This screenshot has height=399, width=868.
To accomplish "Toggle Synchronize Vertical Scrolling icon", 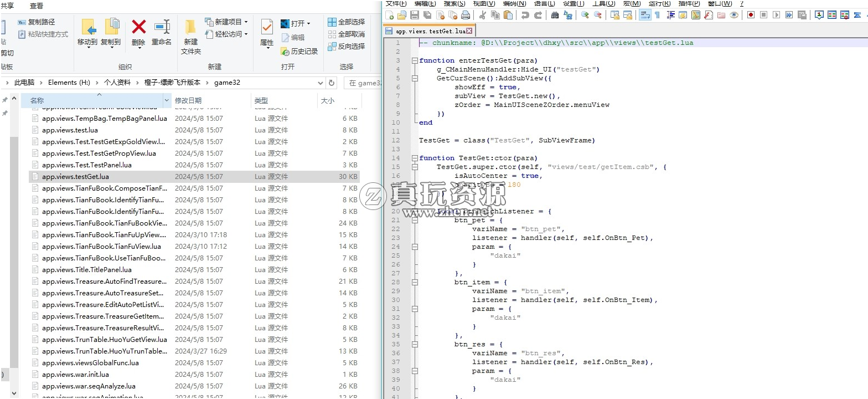I will [614, 15].
